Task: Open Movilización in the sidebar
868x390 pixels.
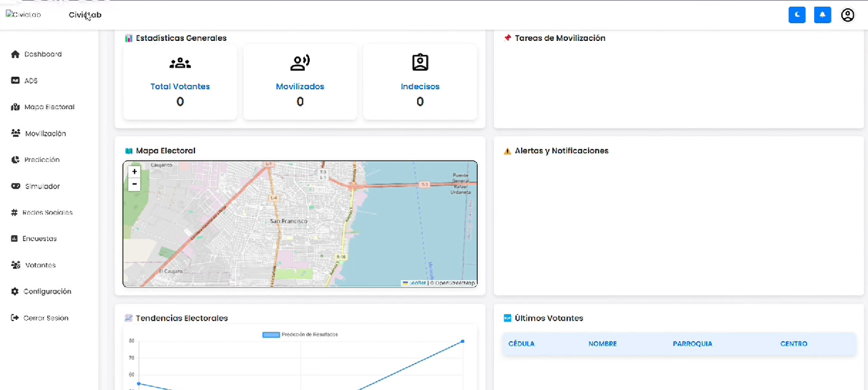Action: pyautogui.click(x=45, y=133)
